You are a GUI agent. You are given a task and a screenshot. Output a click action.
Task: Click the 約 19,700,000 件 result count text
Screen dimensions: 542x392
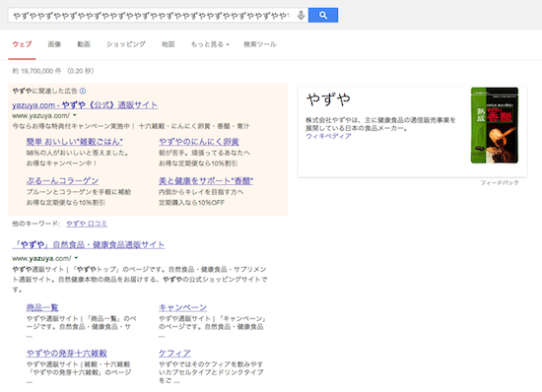tap(37, 71)
